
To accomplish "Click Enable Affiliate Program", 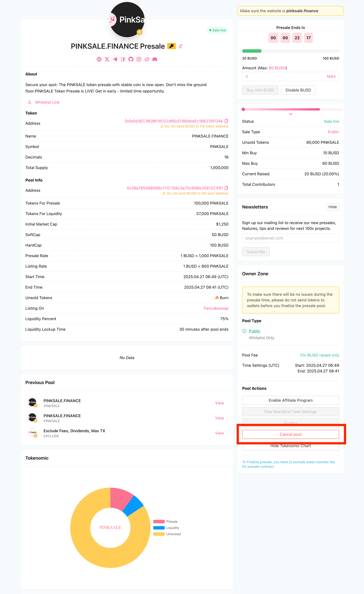I will pos(291,400).
